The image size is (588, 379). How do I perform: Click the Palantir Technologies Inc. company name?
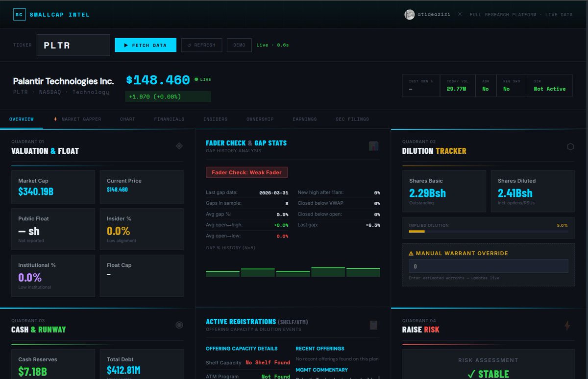[x=63, y=81]
